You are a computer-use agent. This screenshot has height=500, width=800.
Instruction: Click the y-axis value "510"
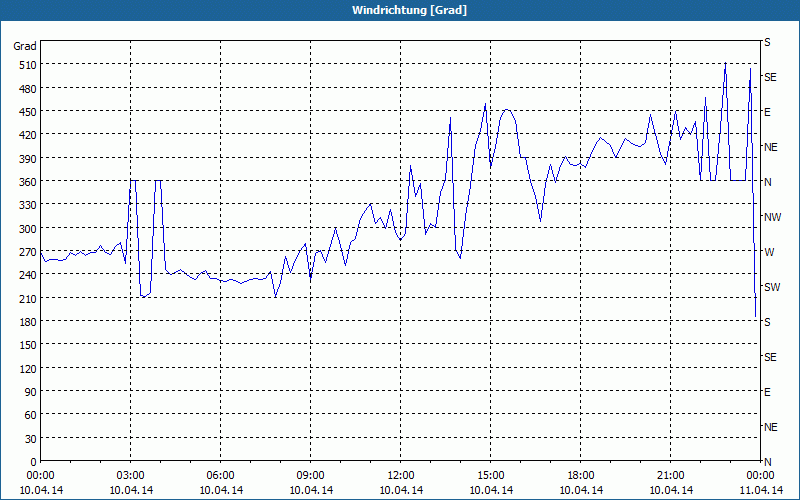click(28, 65)
